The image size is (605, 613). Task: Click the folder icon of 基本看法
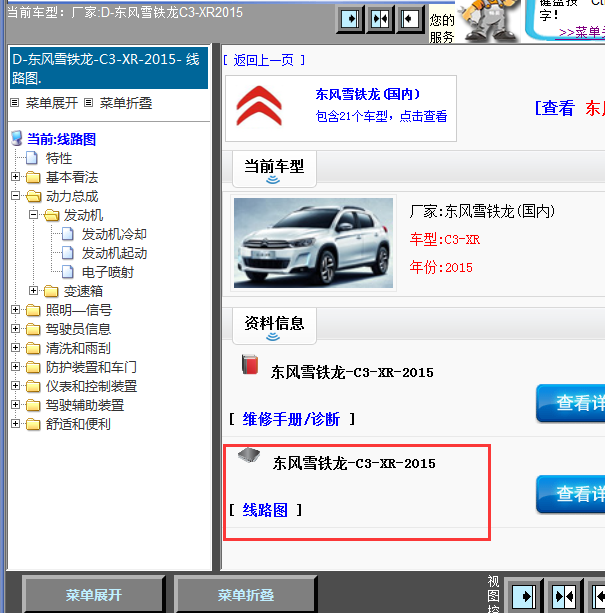tap(33, 177)
